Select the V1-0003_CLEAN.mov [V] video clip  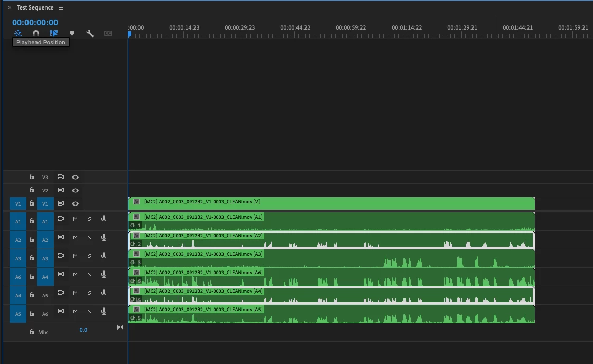(332, 203)
